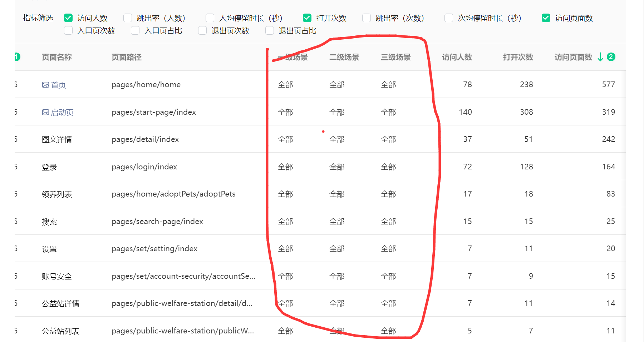Click 首页 row's 二级场景 value 全部
Image resolution: width=644 pixels, height=342 pixels.
click(x=337, y=85)
